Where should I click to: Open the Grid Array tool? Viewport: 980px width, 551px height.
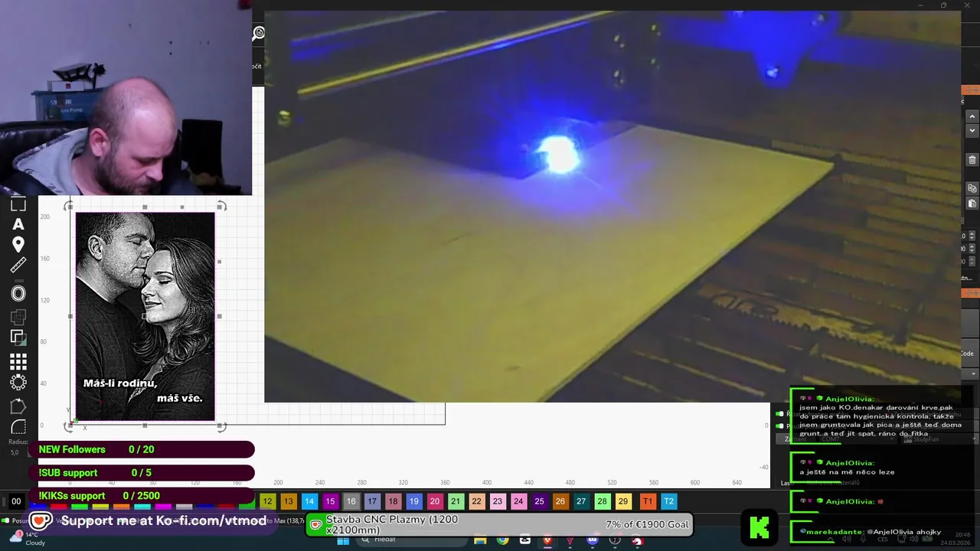click(18, 361)
